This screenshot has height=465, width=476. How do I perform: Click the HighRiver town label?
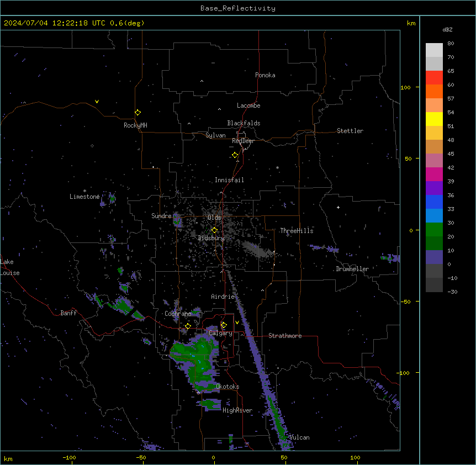237,410
